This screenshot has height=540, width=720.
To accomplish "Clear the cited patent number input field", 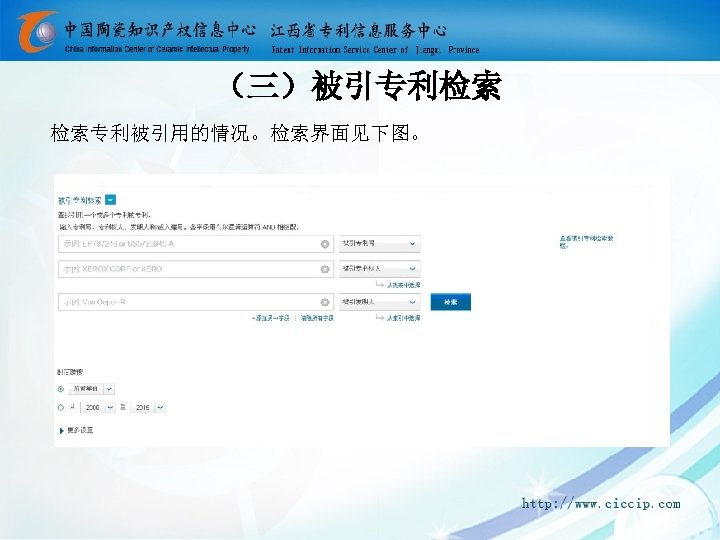I will pos(325,244).
